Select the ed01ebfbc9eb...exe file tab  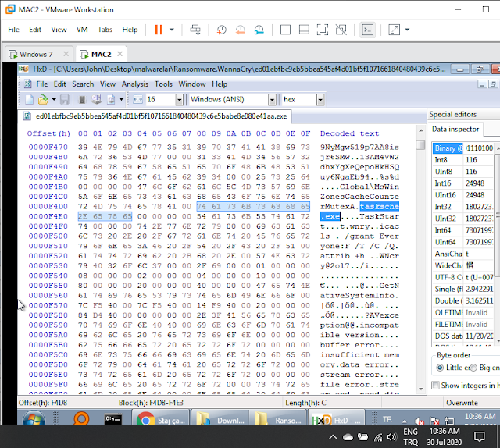pos(155,116)
